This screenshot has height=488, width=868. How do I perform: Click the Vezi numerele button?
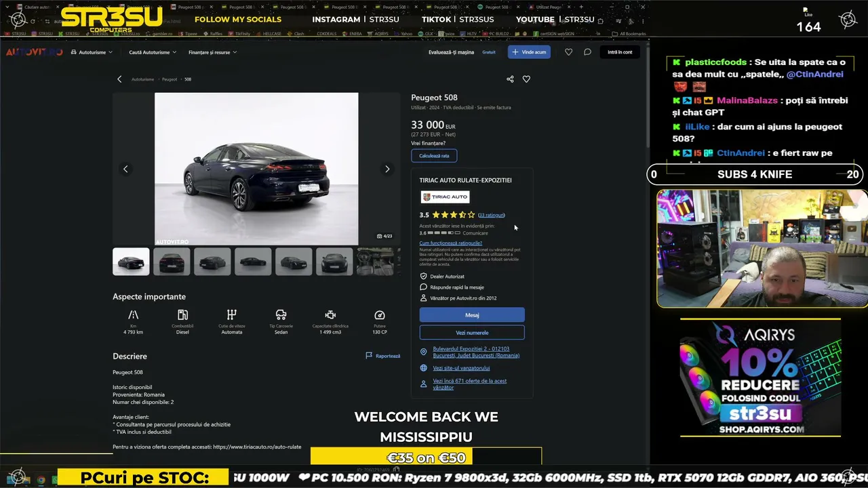(x=472, y=333)
